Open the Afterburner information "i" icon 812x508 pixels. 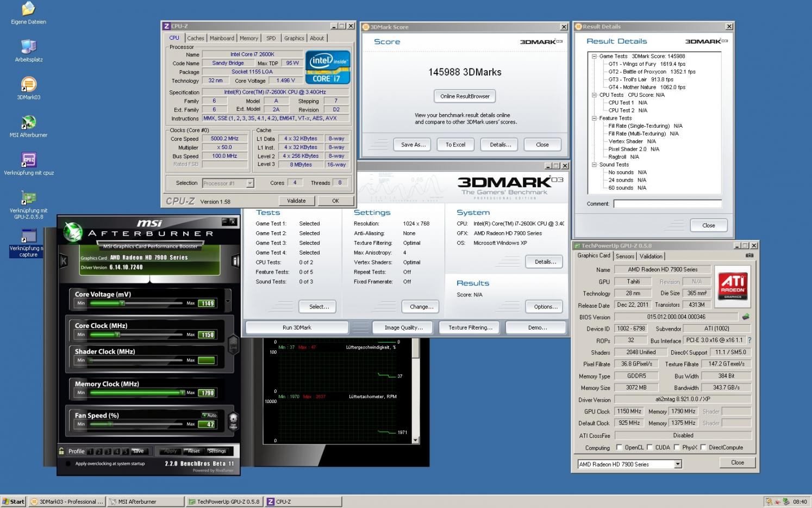click(x=235, y=261)
